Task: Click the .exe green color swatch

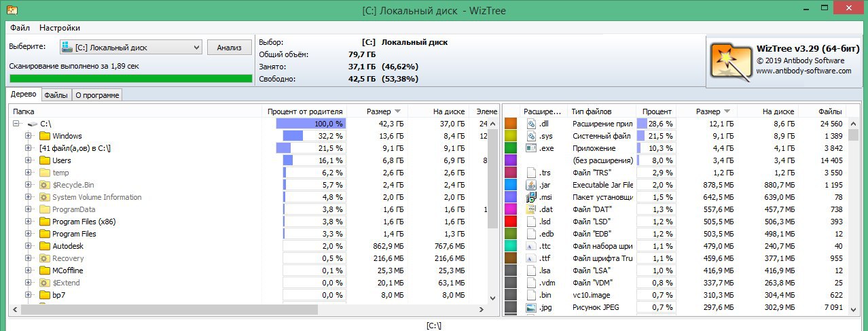Action: coord(511,148)
